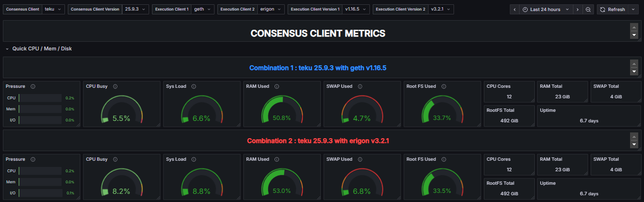Click the Combination 2 teku with erigon title
Viewport: 644px width, 202px height.
(x=317, y=141)
